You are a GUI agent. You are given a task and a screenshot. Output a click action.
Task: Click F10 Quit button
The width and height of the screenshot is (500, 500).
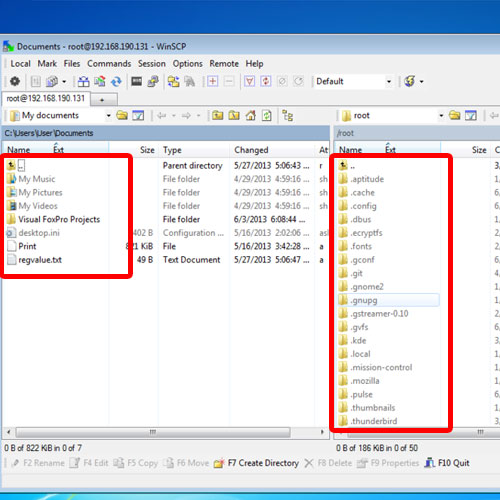(x=447, y=463)
